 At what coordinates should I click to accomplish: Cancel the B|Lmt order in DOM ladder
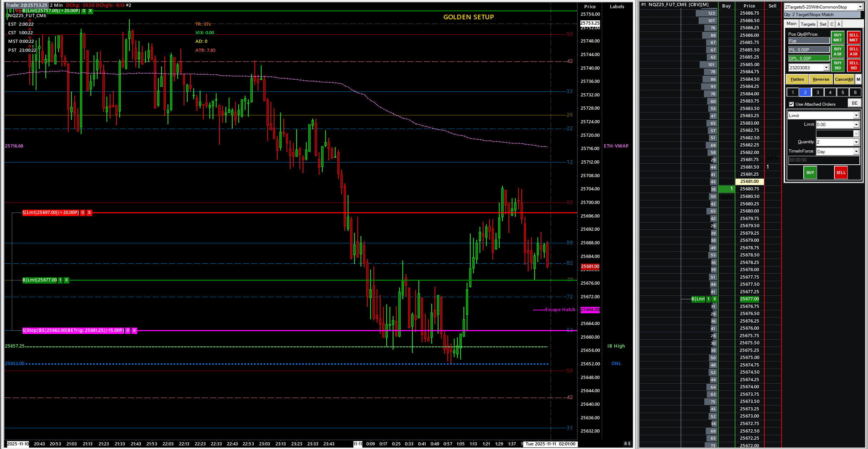click(715, 299)
